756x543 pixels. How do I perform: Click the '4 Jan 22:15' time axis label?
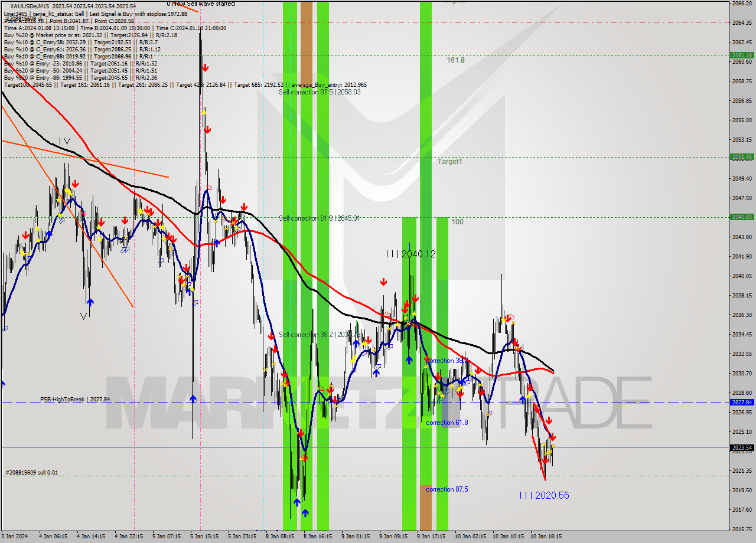(x=129, y=537)
